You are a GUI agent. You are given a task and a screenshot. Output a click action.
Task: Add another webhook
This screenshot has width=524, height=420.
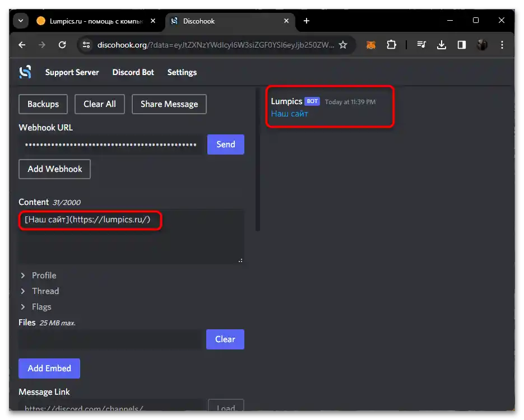point(54,169)
